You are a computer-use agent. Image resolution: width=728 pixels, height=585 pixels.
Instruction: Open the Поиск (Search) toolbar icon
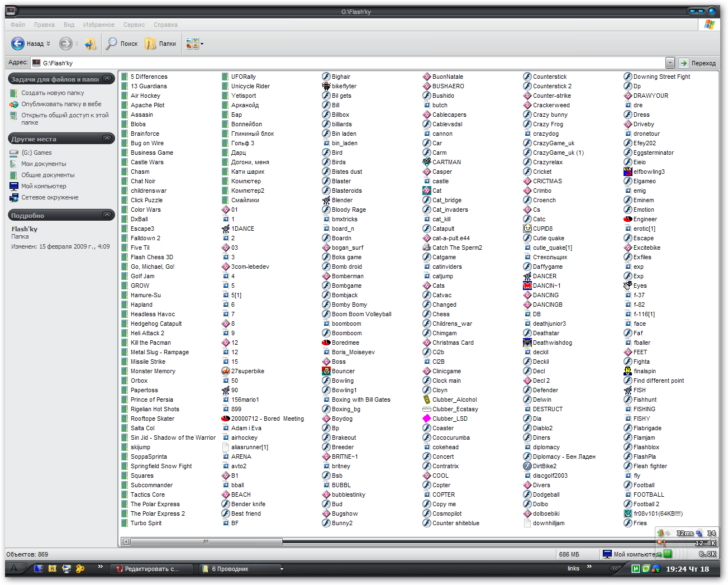(122, 43)
